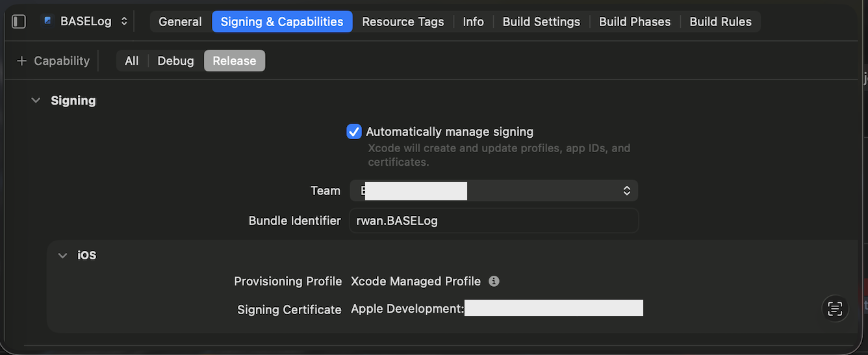Switch to the Build Rules tab
Image resolution: width=868 pixels, height=355 pixels.
coord(720,21)
